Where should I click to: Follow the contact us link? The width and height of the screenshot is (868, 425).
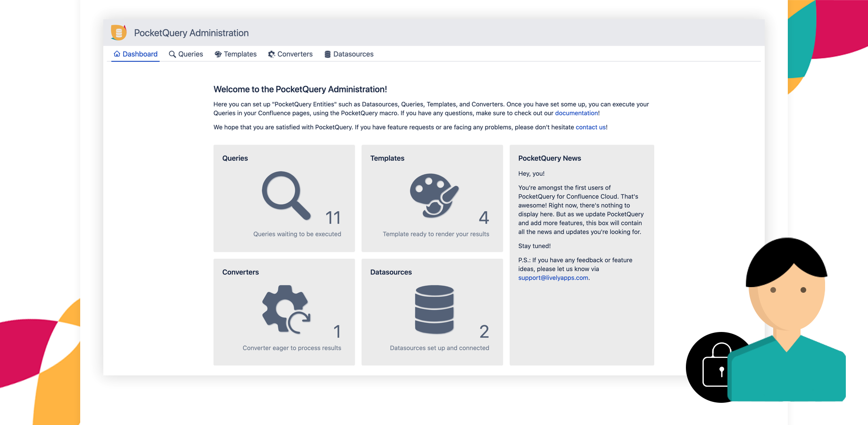pos(591,127)
